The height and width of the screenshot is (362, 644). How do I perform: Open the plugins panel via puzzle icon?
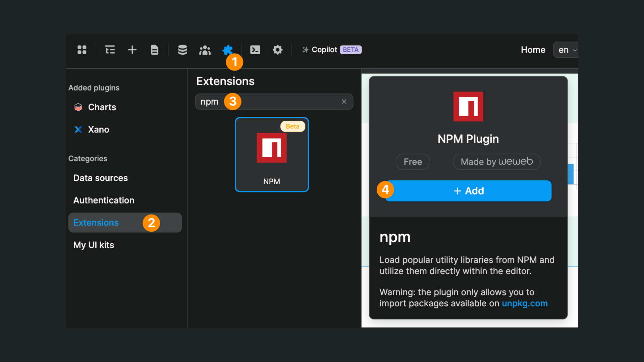(228, 50)
